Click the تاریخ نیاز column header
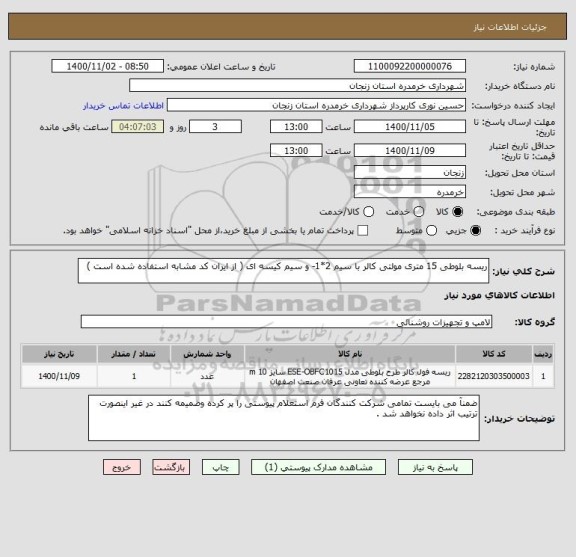 pyautogui.click(x=59, y=354)
